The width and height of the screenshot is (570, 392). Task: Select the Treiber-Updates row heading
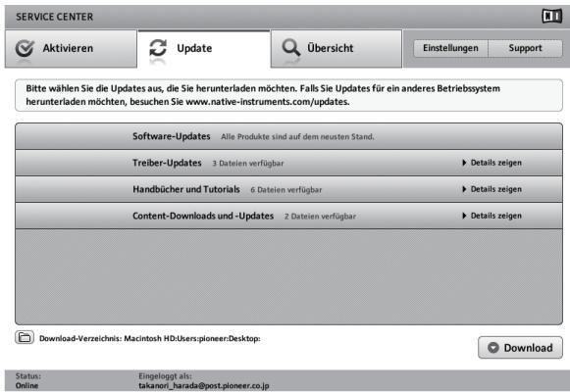[167, 163]
